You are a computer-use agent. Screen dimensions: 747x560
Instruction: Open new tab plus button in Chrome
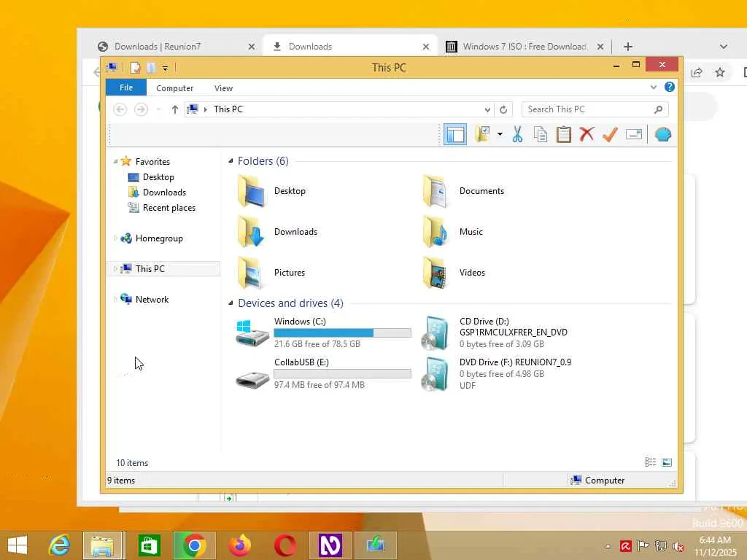tap(628, 47)
